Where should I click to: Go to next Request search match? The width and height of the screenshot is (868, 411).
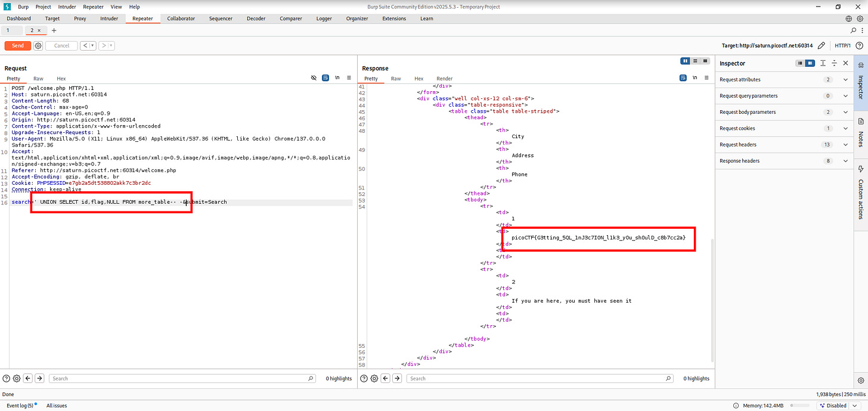coord(39,378)
